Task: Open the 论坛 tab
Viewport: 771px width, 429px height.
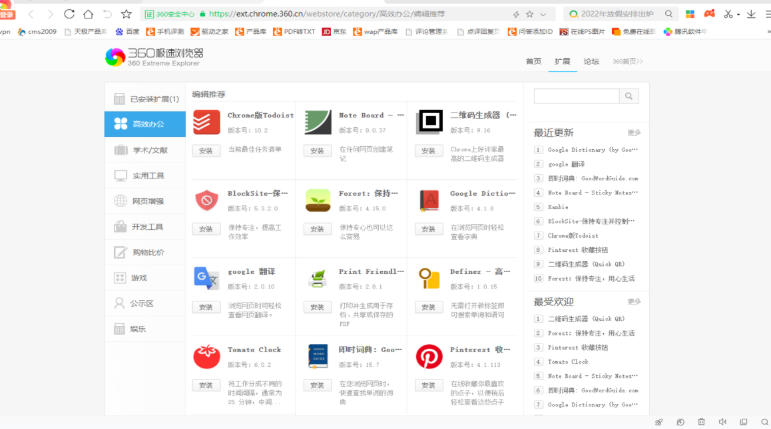Action: [x=591, y=61]
